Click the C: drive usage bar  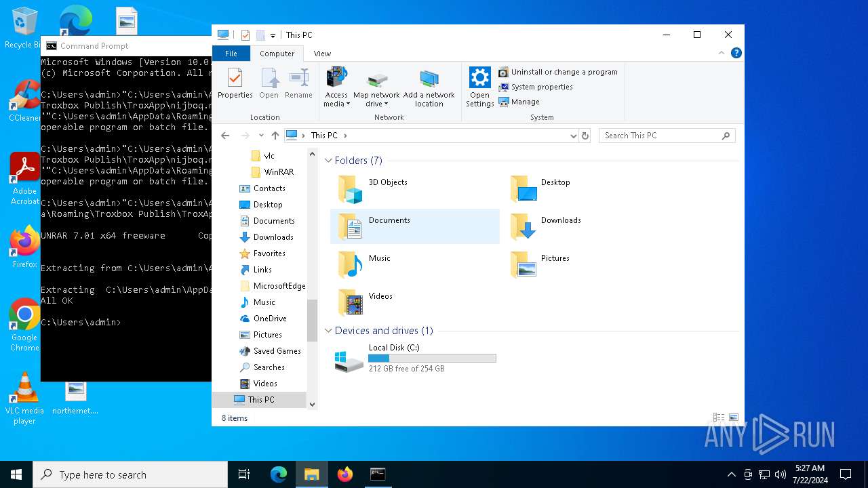tap(432, 358)
